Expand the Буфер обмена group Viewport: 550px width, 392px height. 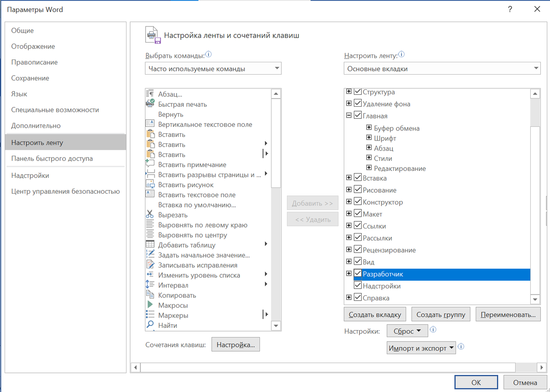[369, 128]
